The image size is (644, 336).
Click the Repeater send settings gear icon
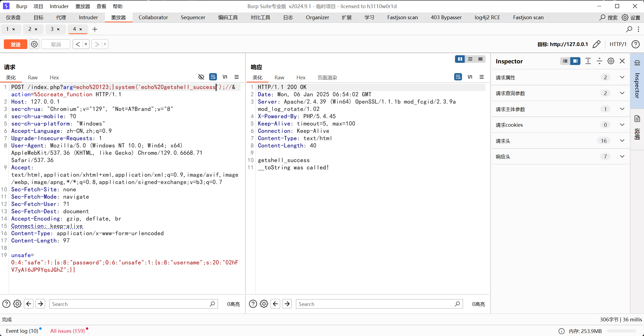click(x=34, y=44)
